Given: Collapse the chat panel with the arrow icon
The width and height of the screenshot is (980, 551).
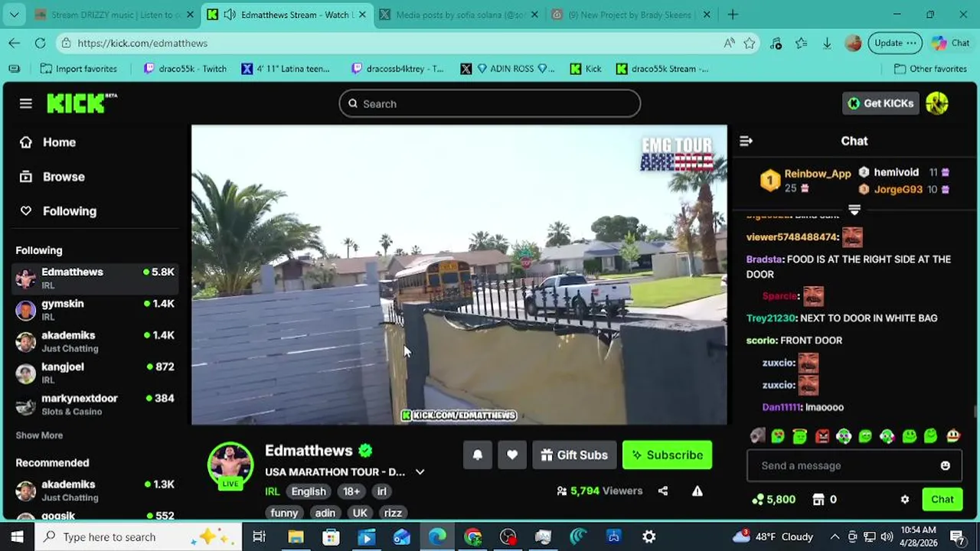Looking at the screenshot, I should [x=746, y=141].
